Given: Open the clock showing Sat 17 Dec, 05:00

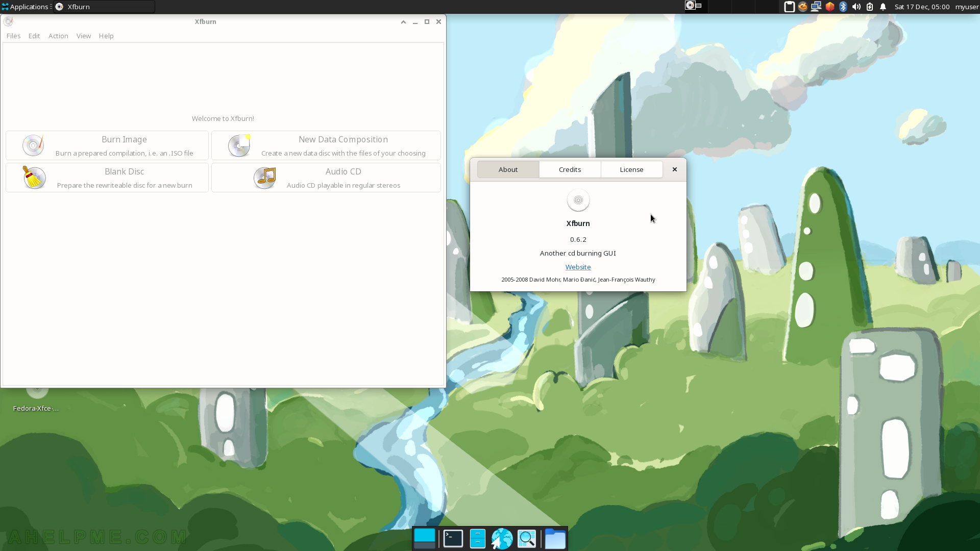Looking at the screenshot, I should pyautogui.click(x=922, y=7).
